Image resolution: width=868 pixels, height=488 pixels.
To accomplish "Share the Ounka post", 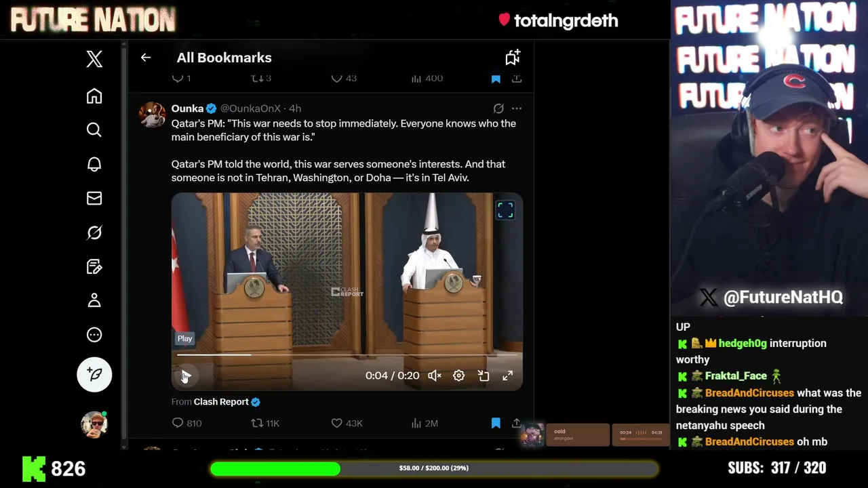I will coord(517,423).
